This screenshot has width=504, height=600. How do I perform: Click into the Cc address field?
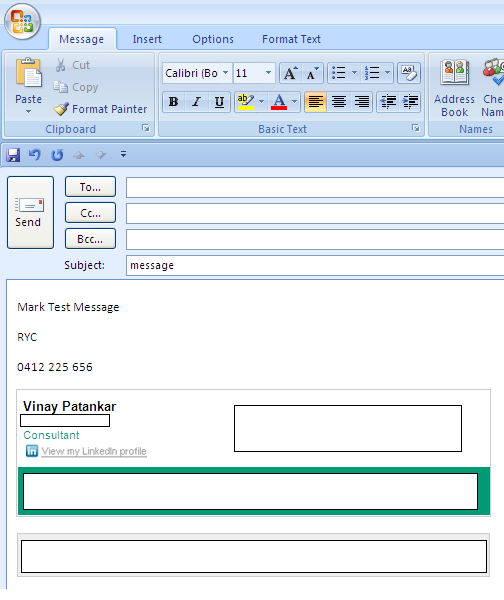(x=315, y=213)
